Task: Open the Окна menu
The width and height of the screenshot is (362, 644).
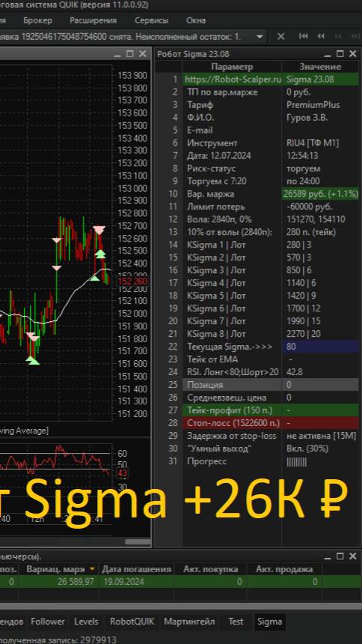Action: pos(196,20)
